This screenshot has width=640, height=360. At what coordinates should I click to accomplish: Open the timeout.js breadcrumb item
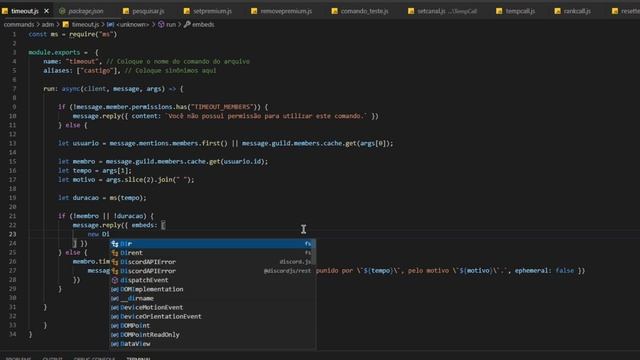tap(85, 24)
